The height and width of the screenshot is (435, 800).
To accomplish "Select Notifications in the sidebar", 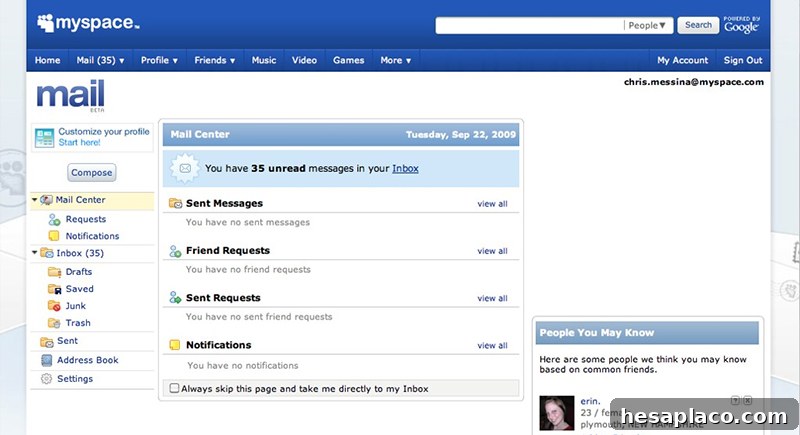I will pos(92,236).
